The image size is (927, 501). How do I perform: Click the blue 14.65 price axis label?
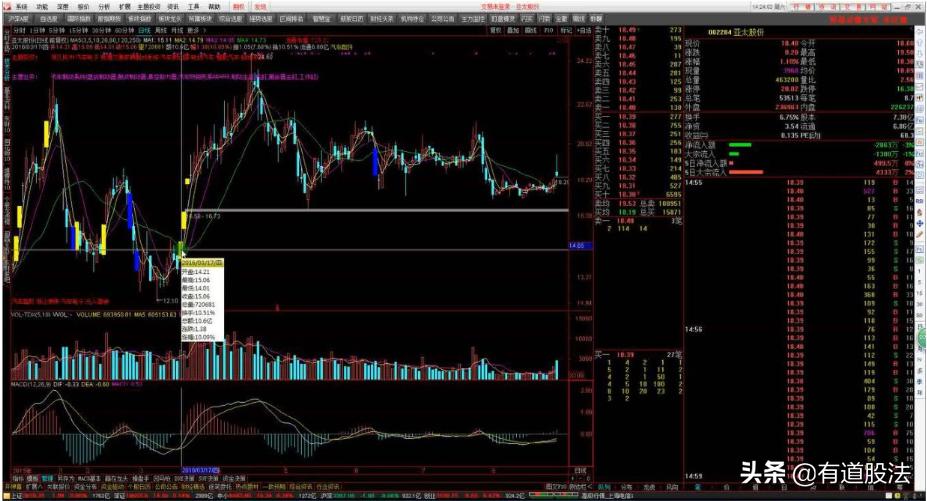coord(580,245)
